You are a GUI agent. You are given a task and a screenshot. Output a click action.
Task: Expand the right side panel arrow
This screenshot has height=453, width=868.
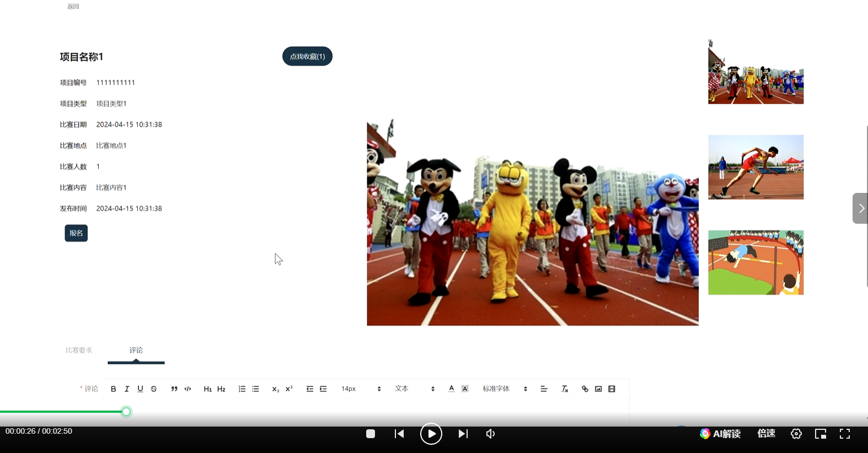coord(860,208)
